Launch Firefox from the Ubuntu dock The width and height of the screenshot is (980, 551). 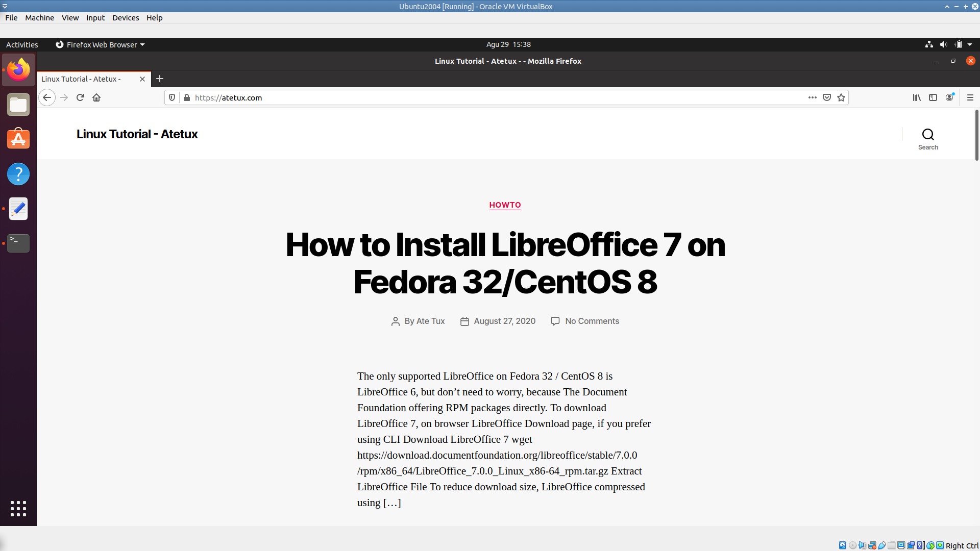[x=18, y=70]
